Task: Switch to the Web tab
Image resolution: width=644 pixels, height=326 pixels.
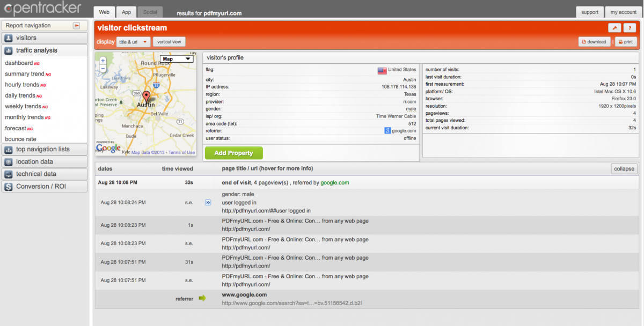Action: click(104, 12)
